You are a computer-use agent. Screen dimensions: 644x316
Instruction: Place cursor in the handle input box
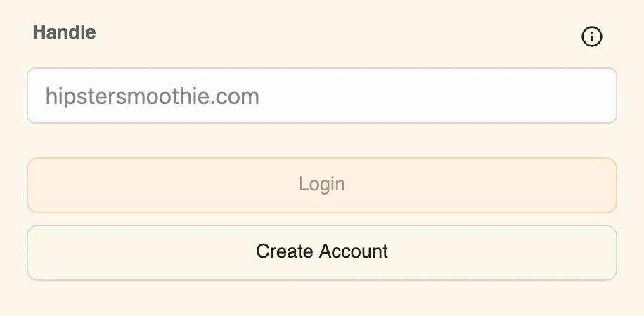(x=322, y=96)
